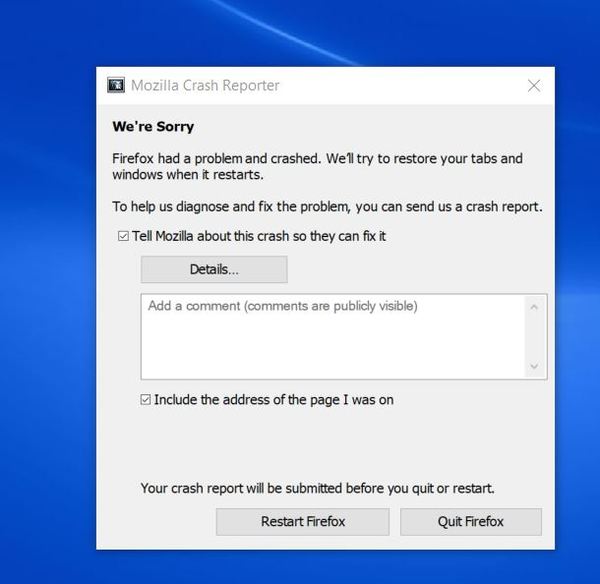The height and width of the screenshot is (584, 600).
Task: Click the We're Sorry heading
Action: (x=153, y=127)
